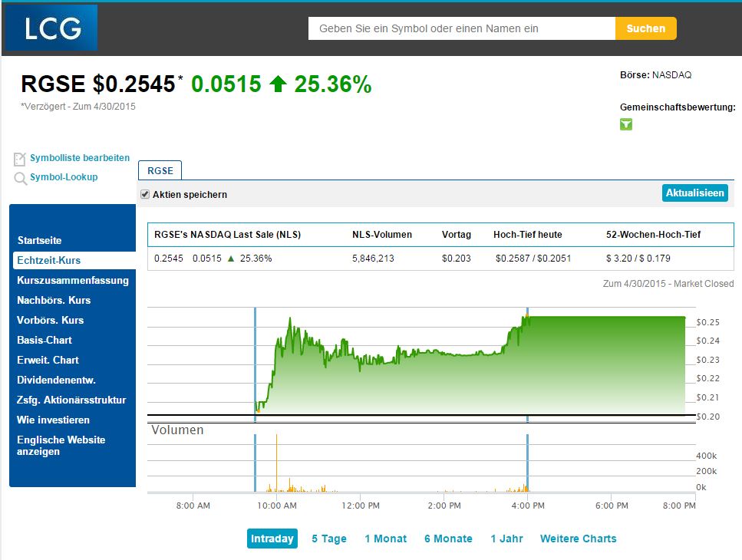The height and width of the screenshot is (560, 742).
Task: Show the 5 Tage chart
Action: click(329, 539)
